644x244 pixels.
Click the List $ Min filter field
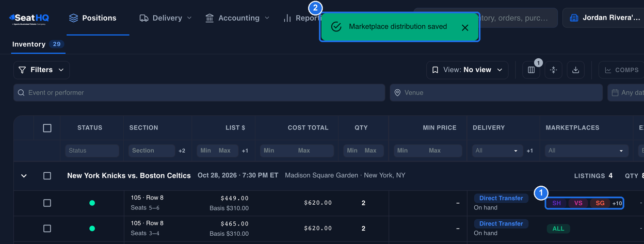click(x=206, y=151)
